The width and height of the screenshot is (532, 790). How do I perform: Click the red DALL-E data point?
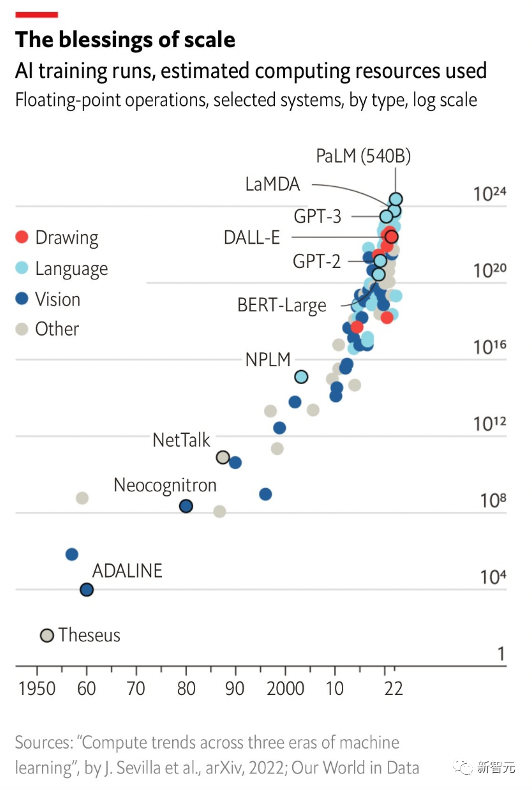coord(392,237)
